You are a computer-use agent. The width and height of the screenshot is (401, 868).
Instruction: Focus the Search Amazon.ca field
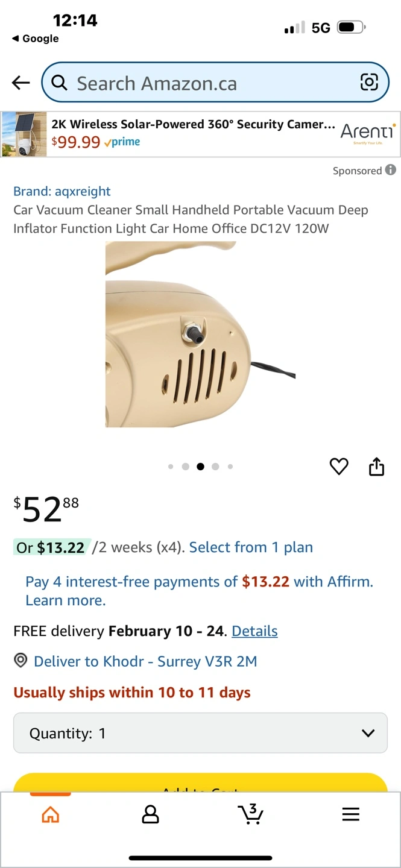coord(205,83)
